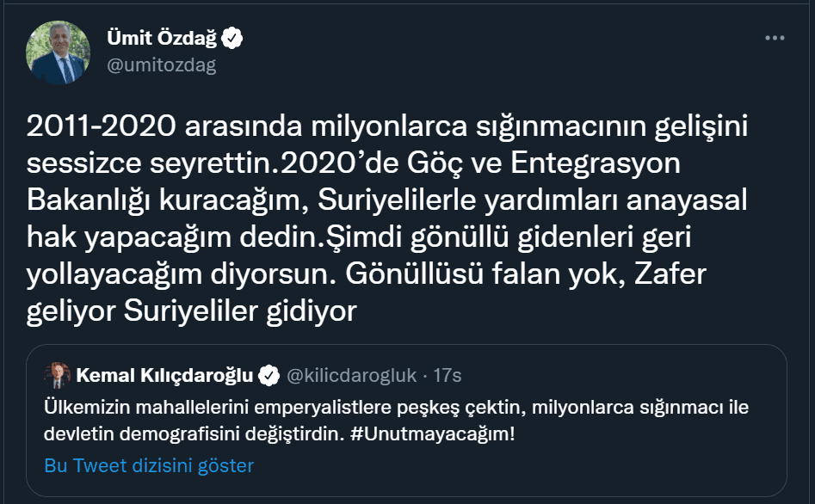Image resolution: width=815 pixels, height=504 pixels.
Task: Open the Ümit Özdağ display name
Action: [x=162, y=38]
